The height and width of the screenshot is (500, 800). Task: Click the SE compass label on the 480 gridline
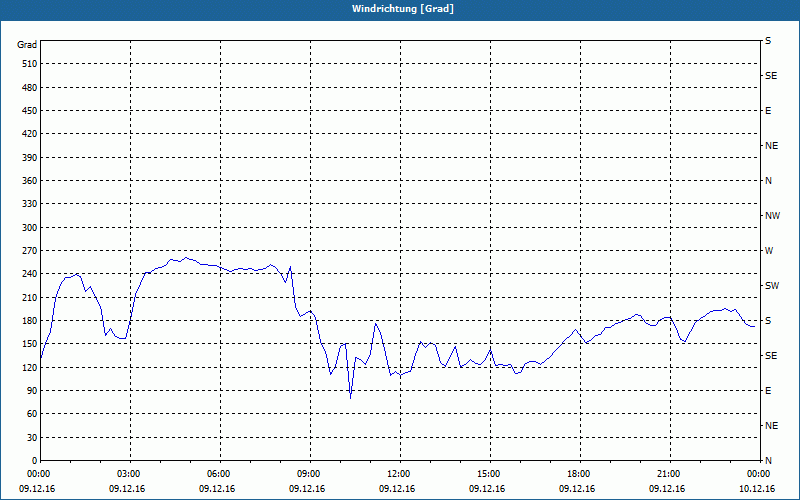tap(771, 76)
